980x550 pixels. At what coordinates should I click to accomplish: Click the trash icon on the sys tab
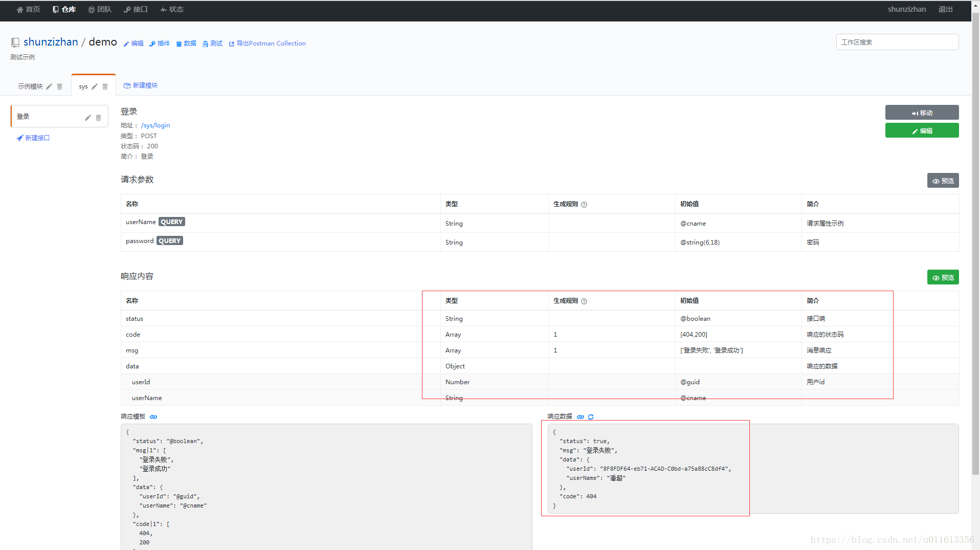pyautogui.click(x=105, y=86)
